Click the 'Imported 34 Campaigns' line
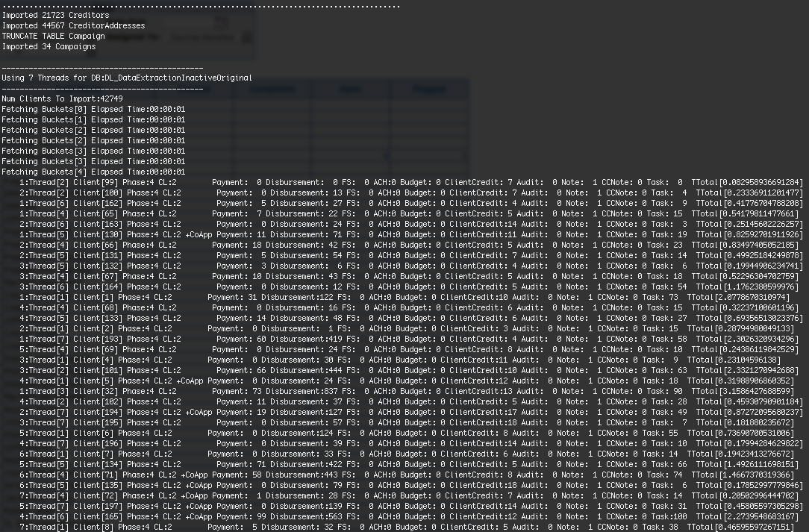809x532 pixels. (x=49, y=46)
